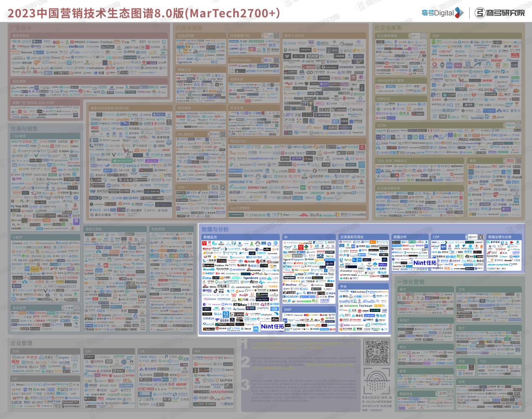Click the HCR logo in BI
This screenshot has width=532, height=419.
pyautogui.click(x=320, y=256)
